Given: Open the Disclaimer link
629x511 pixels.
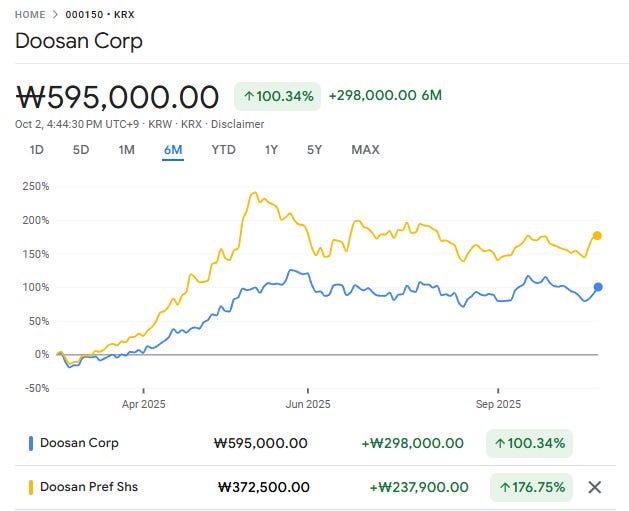Looking at the screenshot, I should click(x=237, y=124).
